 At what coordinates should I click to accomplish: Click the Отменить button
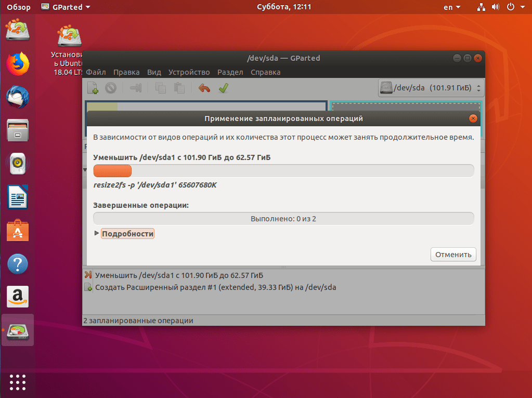pos(453,255)
